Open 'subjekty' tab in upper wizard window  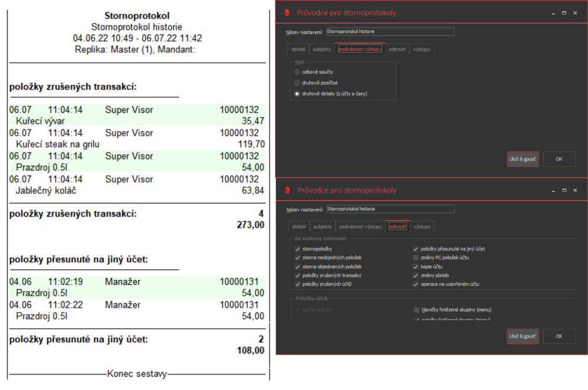click(x=322, y=49)
